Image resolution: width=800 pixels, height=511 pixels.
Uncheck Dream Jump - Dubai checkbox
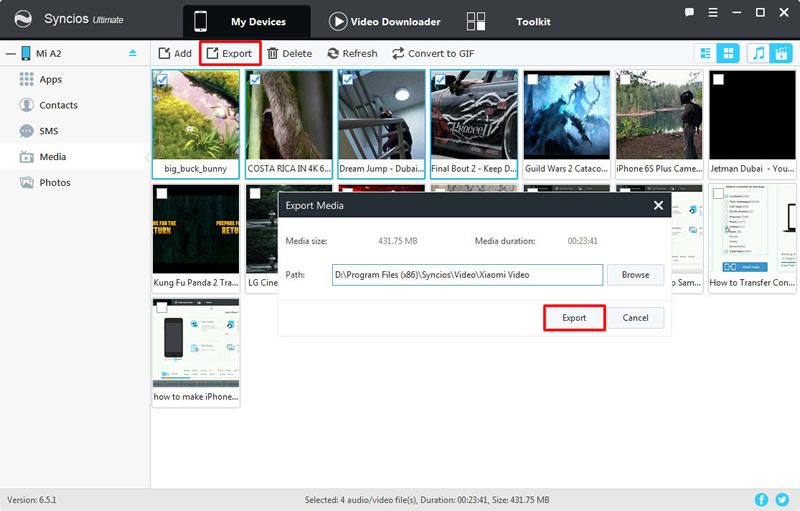pos(347,80)
